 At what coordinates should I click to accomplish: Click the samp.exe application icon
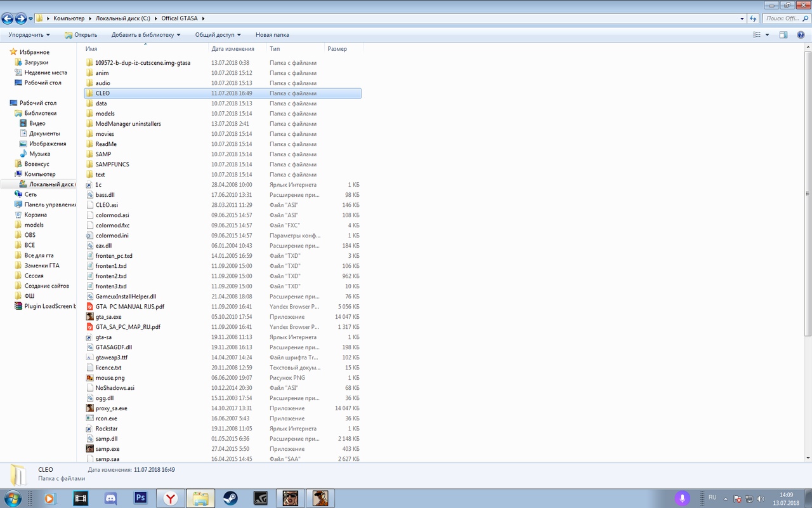(x=89, y=449)
